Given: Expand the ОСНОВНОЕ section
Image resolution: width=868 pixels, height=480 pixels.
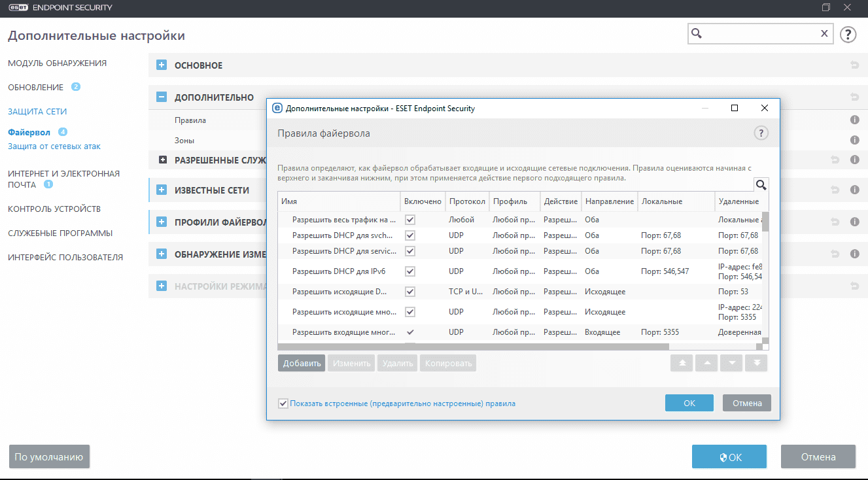Looking at the screenshot, I should coord(162,65).
